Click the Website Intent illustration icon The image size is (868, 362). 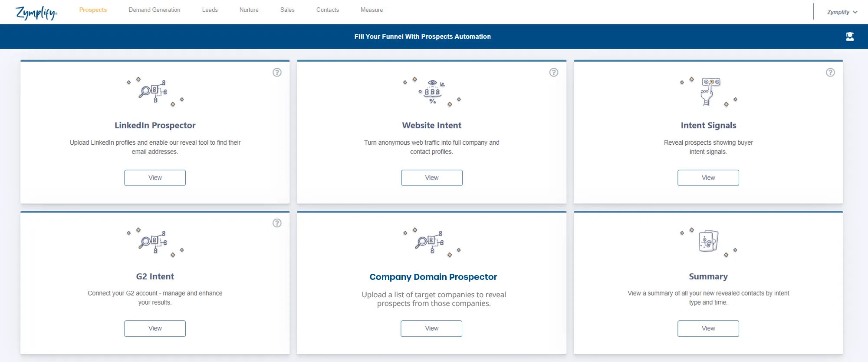432,92
